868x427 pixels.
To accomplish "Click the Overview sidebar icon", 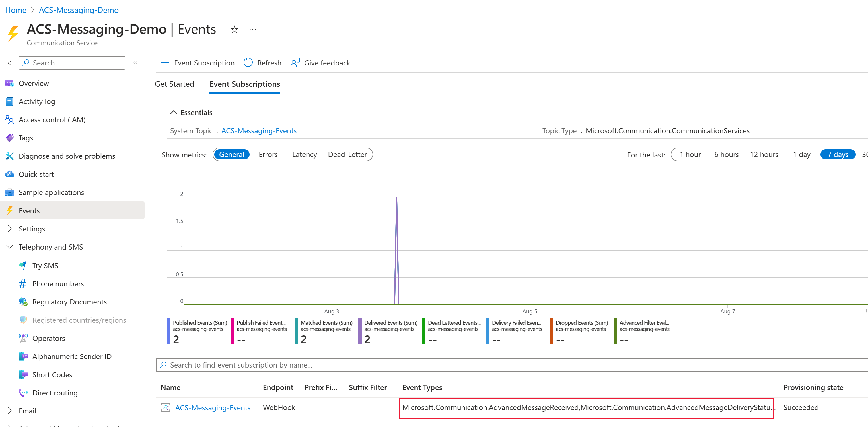I will (9, 83).
